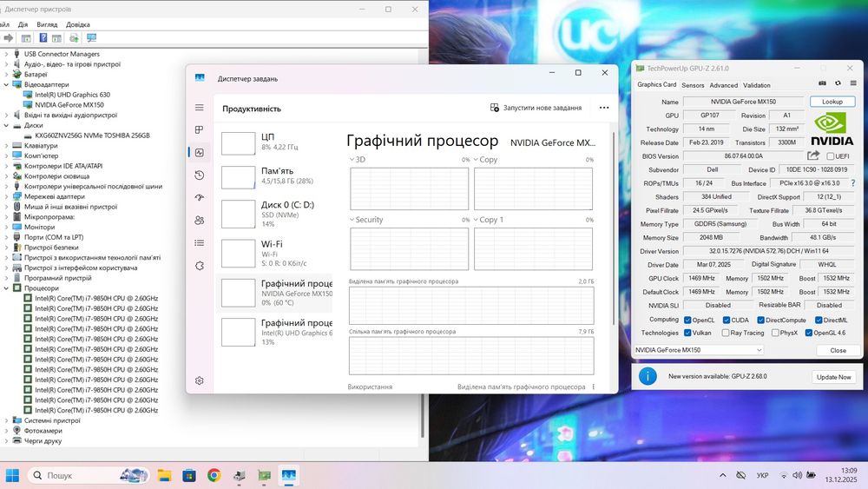Click the Close button in GPU-Z
This screenshot has width=868, height=489.
click(838, 351)
